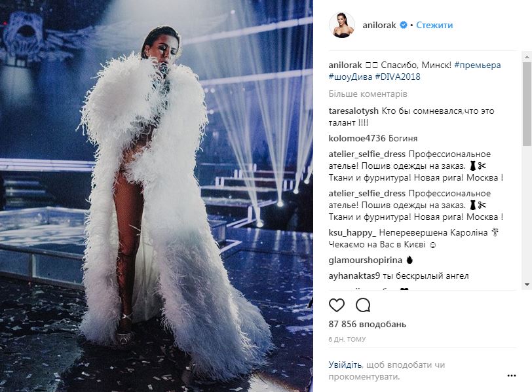Visit the kolomoe4736 commenter profile

pos(357,138)
